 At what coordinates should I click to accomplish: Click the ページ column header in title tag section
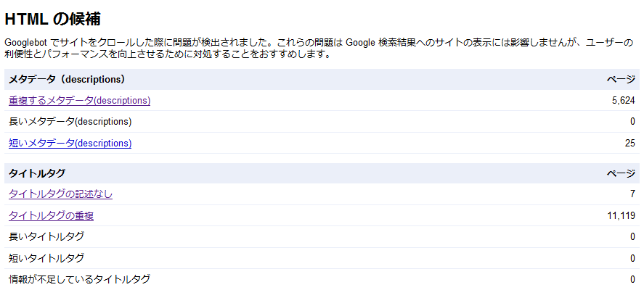[x=621, y=173]
